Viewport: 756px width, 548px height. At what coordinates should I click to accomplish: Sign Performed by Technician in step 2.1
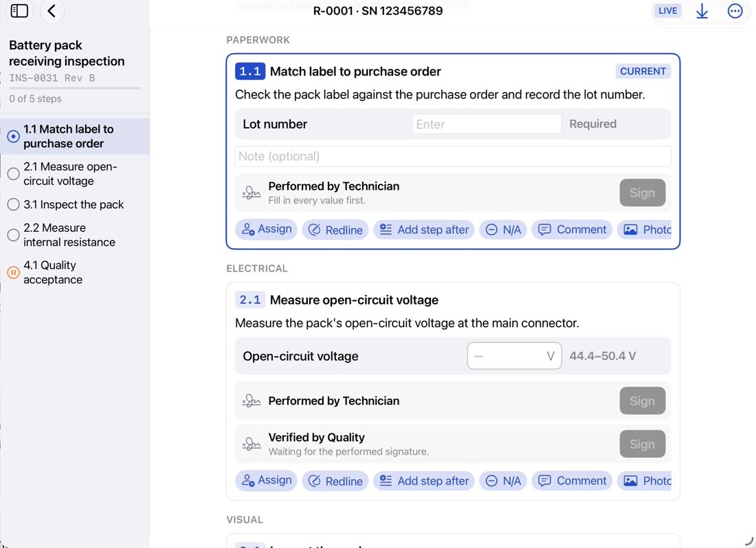click(x=642, y=401)
